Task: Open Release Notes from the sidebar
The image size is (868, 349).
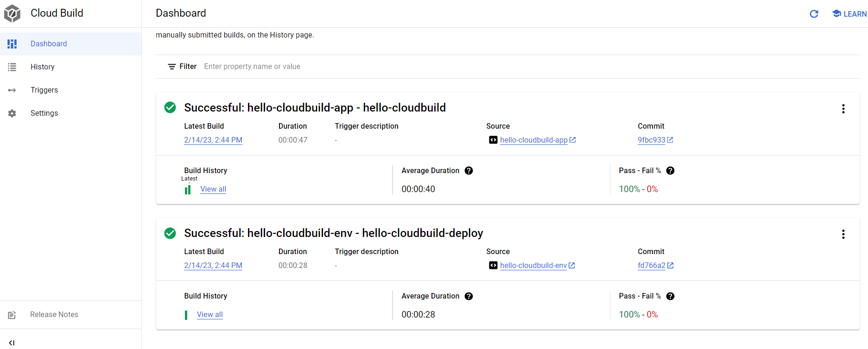Action: coord(70,315)
